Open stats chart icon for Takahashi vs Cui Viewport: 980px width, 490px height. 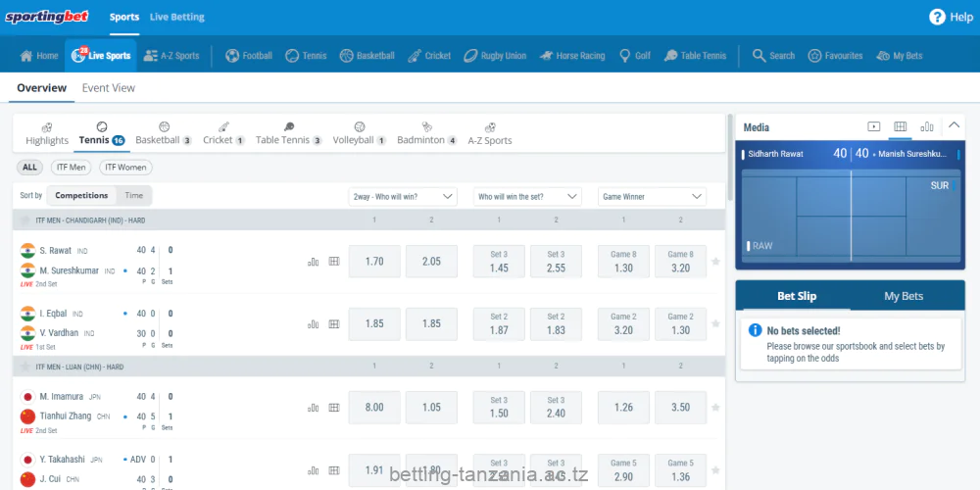(x=314, y=470)
